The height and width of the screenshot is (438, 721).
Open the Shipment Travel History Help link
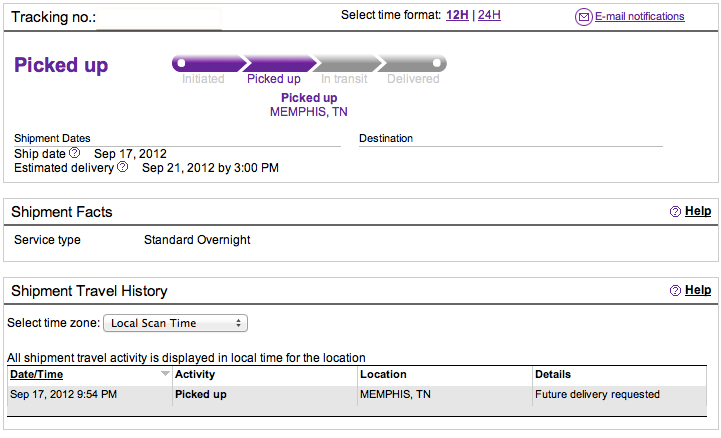tap(698, 290)
